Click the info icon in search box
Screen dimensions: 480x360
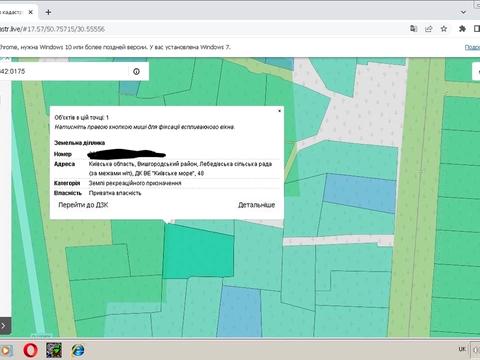136,71
